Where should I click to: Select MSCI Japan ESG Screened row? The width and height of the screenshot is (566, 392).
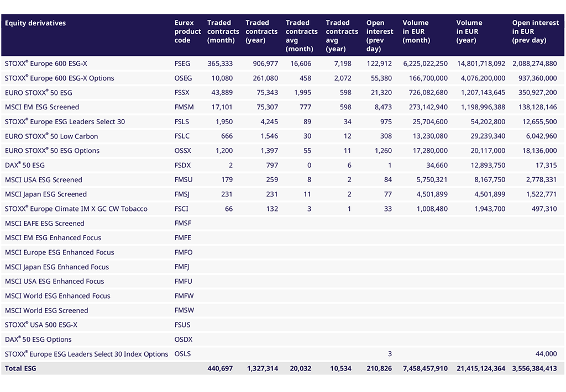click(x=46, y=194)
